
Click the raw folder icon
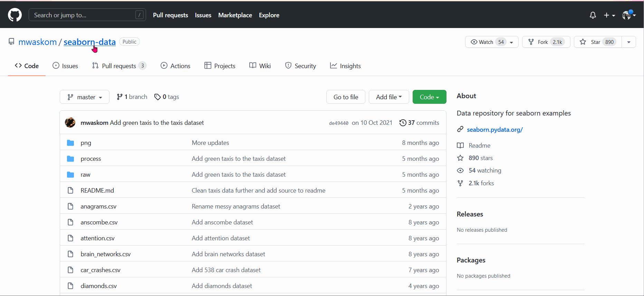click(70, 175)
